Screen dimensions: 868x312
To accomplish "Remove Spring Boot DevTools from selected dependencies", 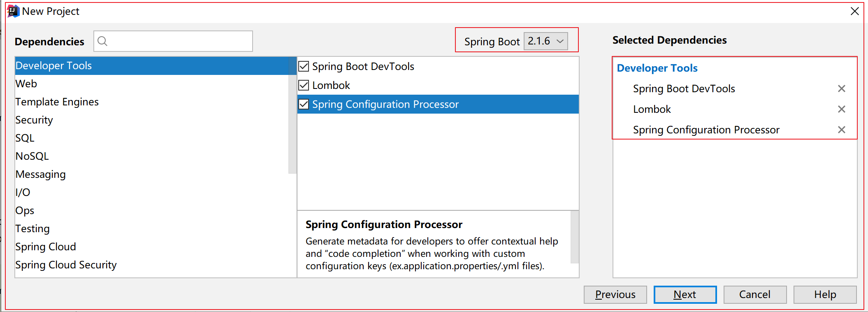I will point(841,88).
